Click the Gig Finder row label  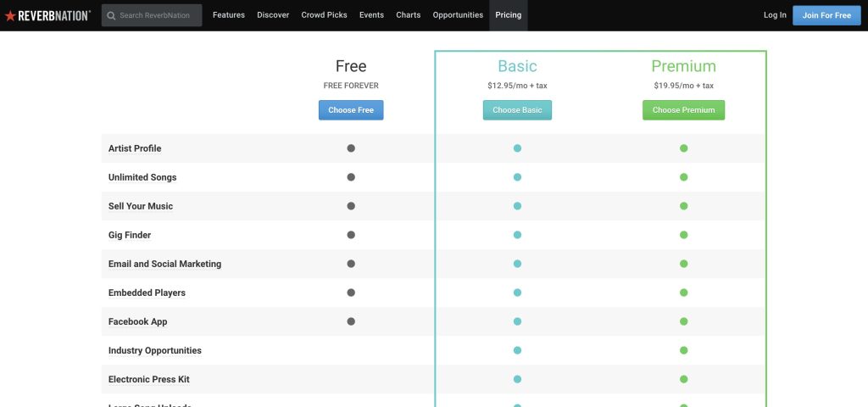point(130,235)
